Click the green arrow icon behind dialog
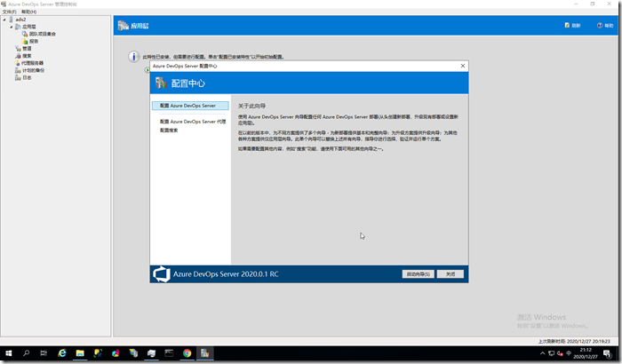This screenshot has width=622, height=364. coord(147,70)
